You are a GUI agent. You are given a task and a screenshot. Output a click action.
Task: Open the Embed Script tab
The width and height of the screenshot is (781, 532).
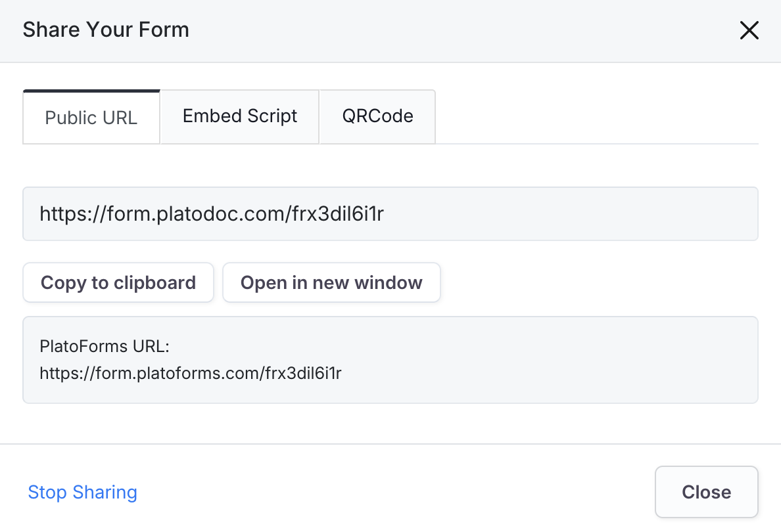point(240,116)
